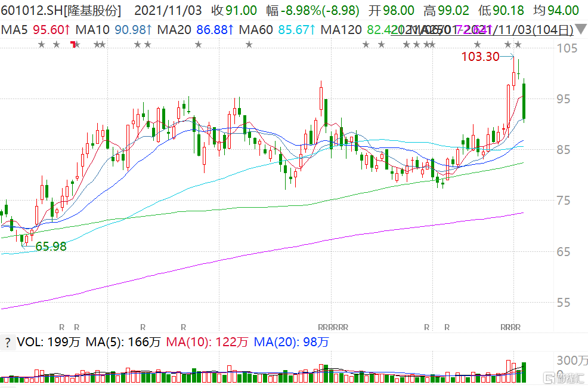
Task: Click the tall green last-day volume bar
Action: pyautogui.click(x=524, y=372)
